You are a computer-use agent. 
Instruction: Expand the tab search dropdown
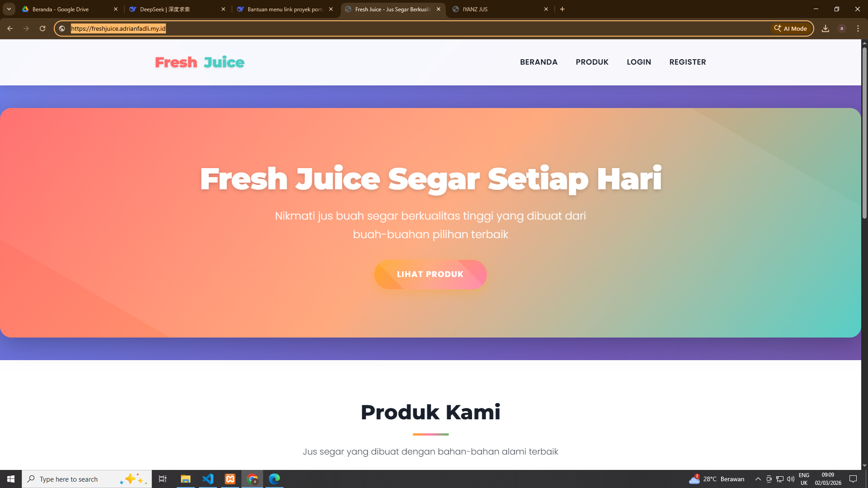pyautogui.click(x=9, y=9)
